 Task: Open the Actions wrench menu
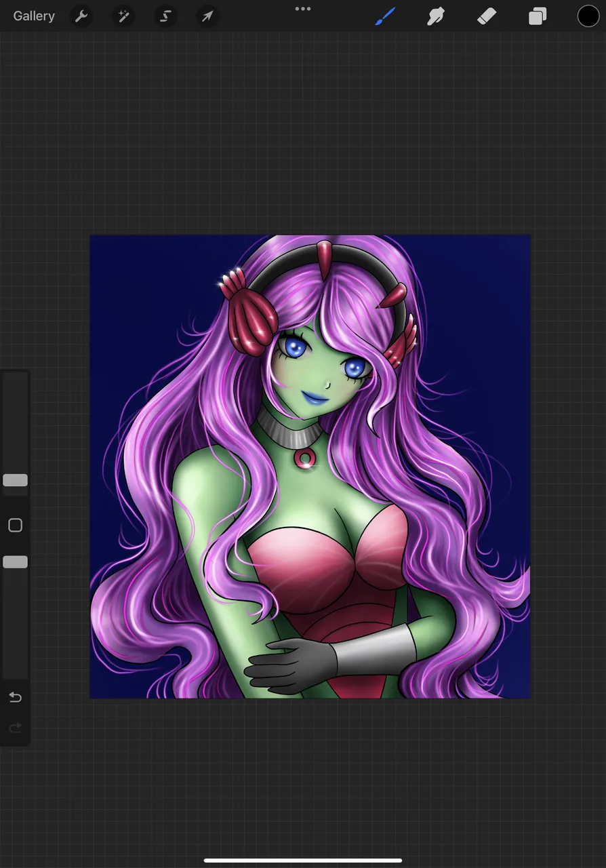pyautogui.click(x=81, y=16)
